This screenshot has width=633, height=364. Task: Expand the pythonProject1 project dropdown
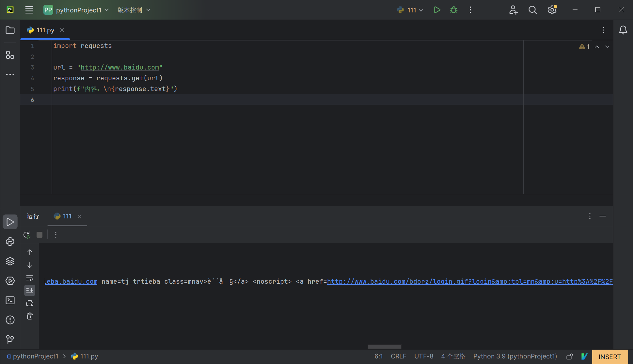pos(78,10)
